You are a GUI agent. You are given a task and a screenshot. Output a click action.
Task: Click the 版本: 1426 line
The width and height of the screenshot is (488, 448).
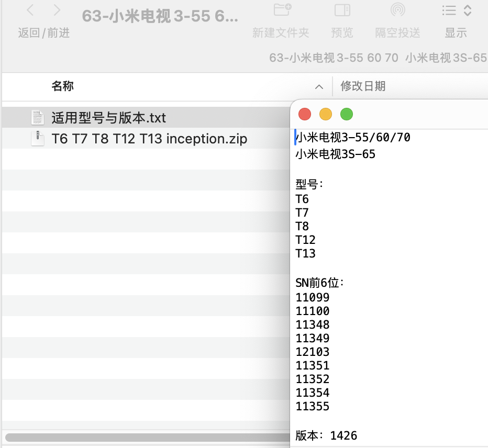point(326,435)
